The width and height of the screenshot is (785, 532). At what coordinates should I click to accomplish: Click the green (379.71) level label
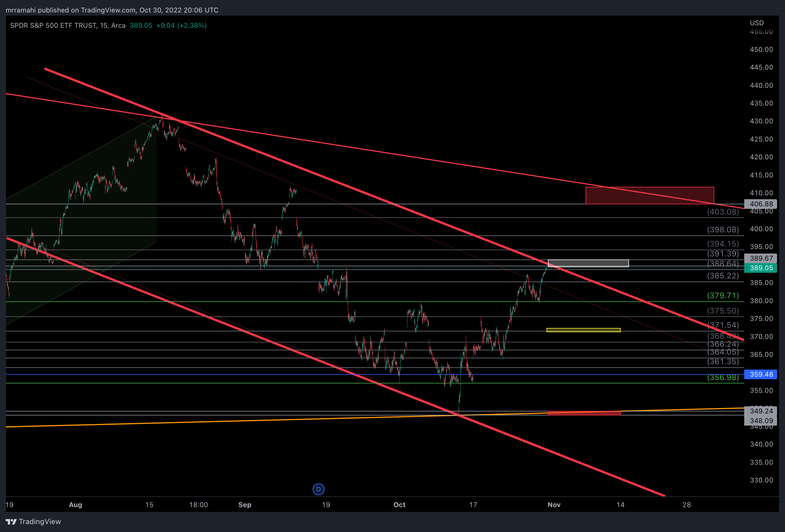(x=723, y=295)
